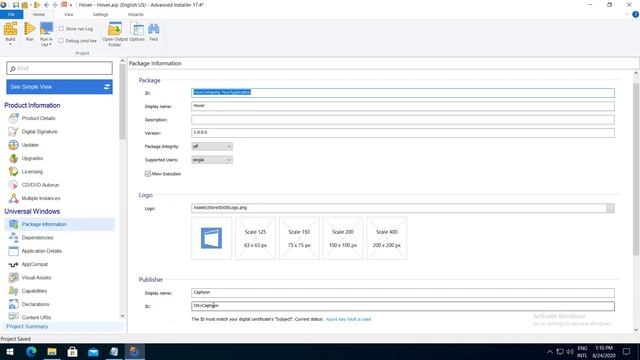Click the Logo path field
This screenshot has width=640, height=360.
click(x=399, y=208)
